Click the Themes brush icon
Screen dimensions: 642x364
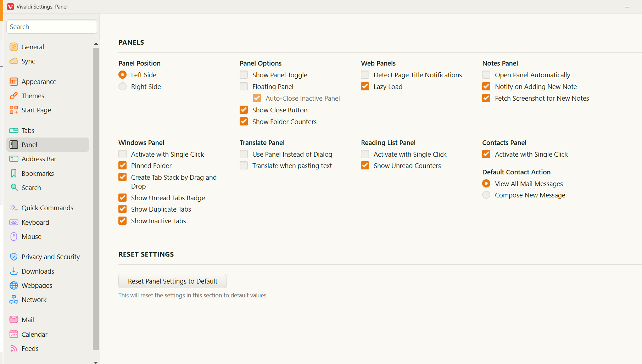tap(14, 96)
